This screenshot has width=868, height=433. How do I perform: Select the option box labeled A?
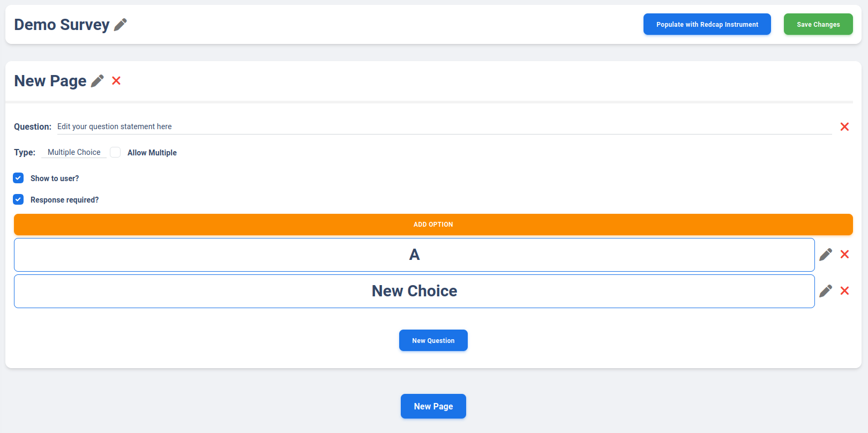click(414, 255)
